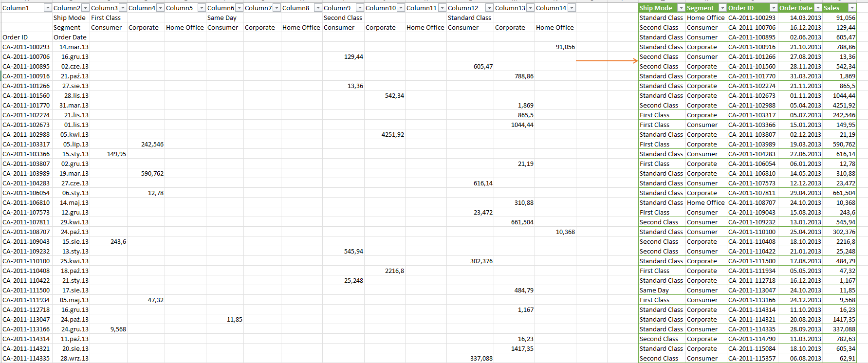Click the 24.gru.13 date cell
868x363 pixels.
pyautogui.click(x=71, y=329)
